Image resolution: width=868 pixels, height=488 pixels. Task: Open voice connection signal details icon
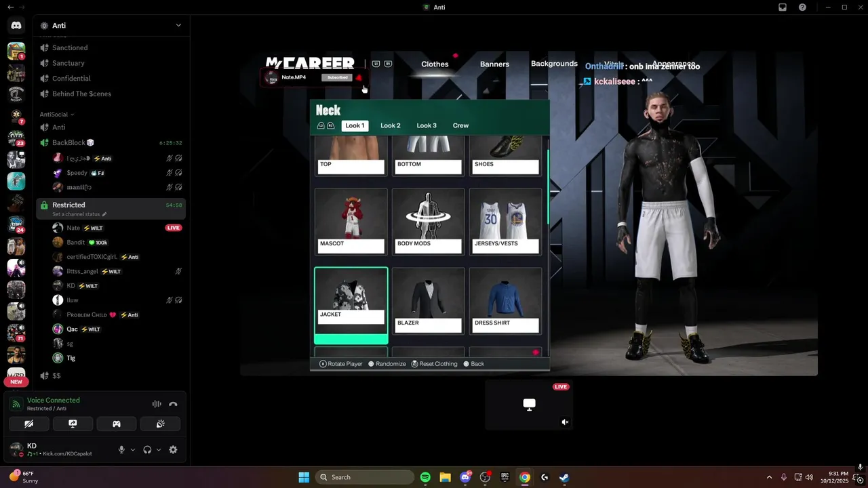pyautogui.click(x=16, y=404)
